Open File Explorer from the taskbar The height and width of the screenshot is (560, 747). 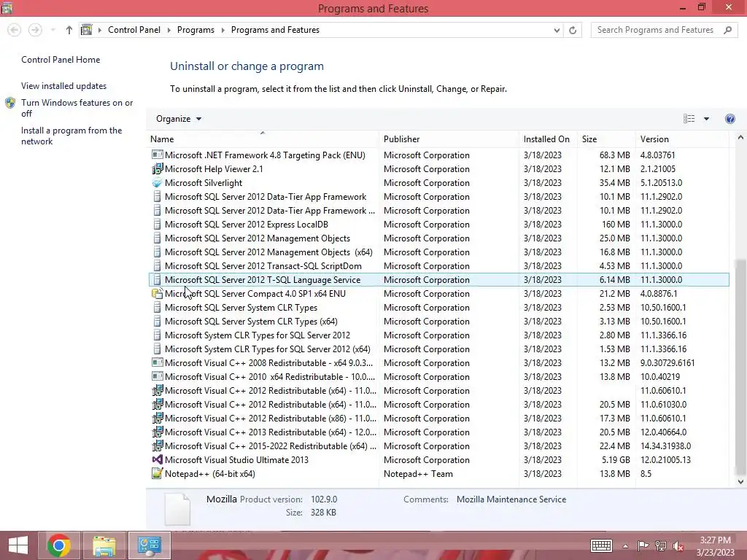[104, 545]
